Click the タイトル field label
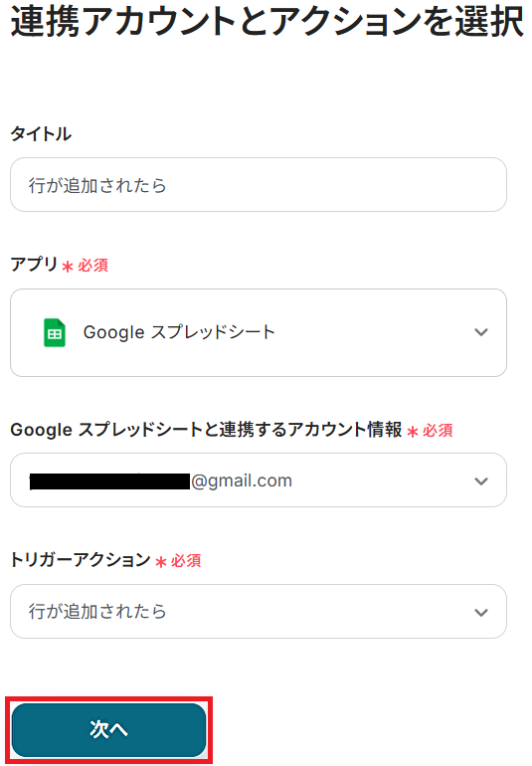The image size is (532, 766). [x=41, y=134]
